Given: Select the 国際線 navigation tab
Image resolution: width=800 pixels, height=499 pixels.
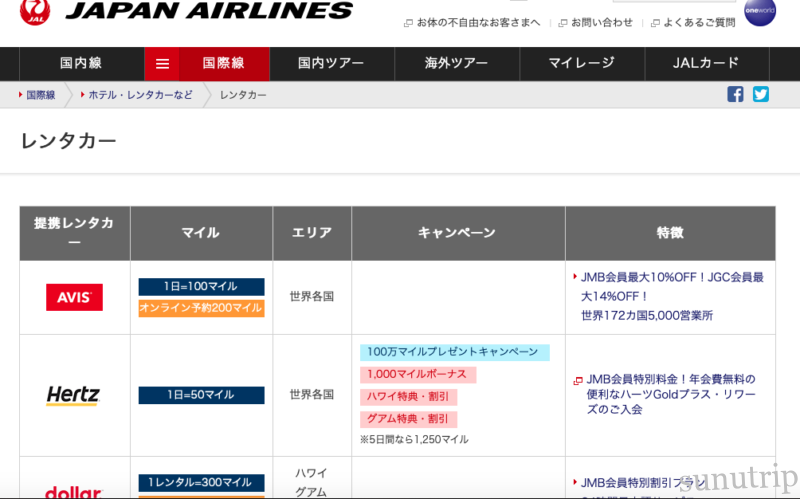Looking at the screenshot, I should coord(224,64).
